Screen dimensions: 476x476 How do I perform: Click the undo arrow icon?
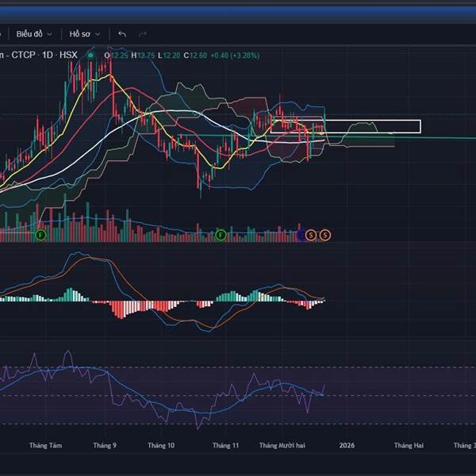point(122,34)
